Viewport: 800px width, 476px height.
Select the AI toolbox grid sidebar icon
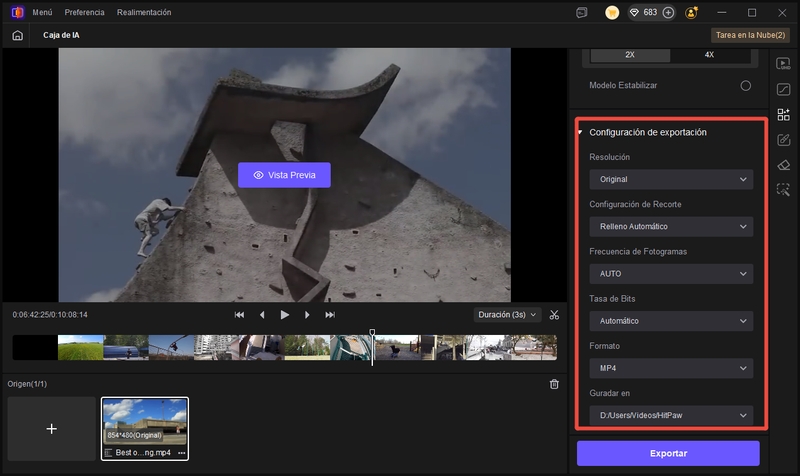coord(783,114)
